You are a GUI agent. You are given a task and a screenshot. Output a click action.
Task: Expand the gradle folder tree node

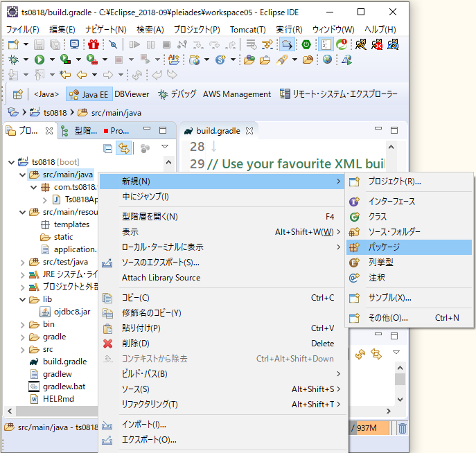22,337
